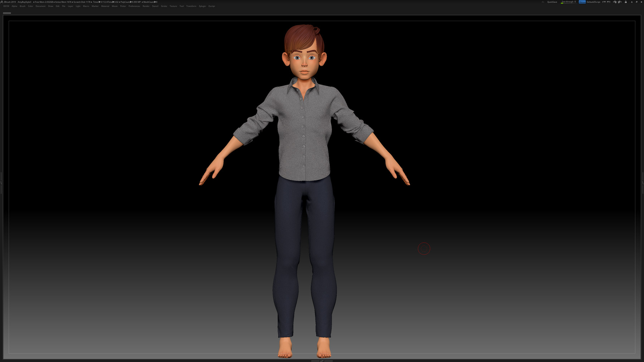Click the ZBrush logo icon
644x362 pixels.
click(1, 2)
